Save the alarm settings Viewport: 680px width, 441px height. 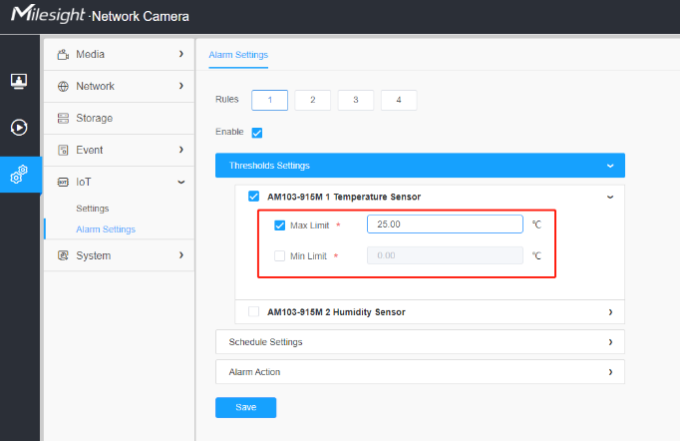[245, 407]
